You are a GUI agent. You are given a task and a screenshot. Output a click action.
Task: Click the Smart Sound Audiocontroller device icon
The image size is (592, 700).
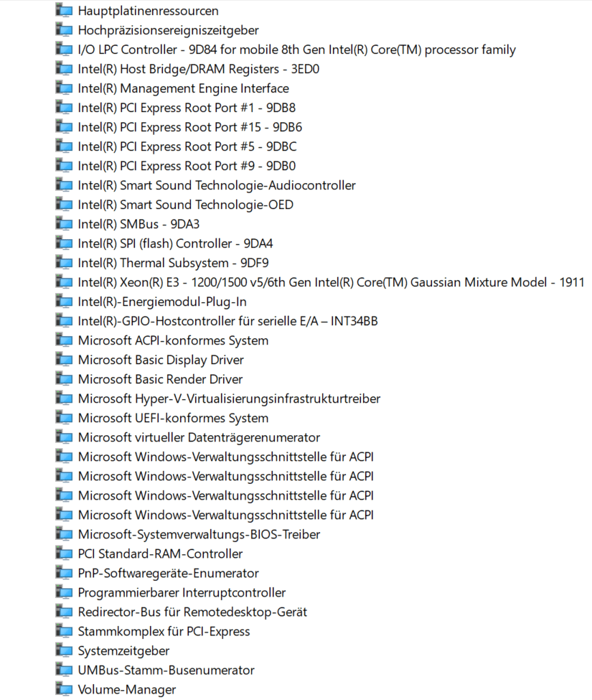pos(64,185)
